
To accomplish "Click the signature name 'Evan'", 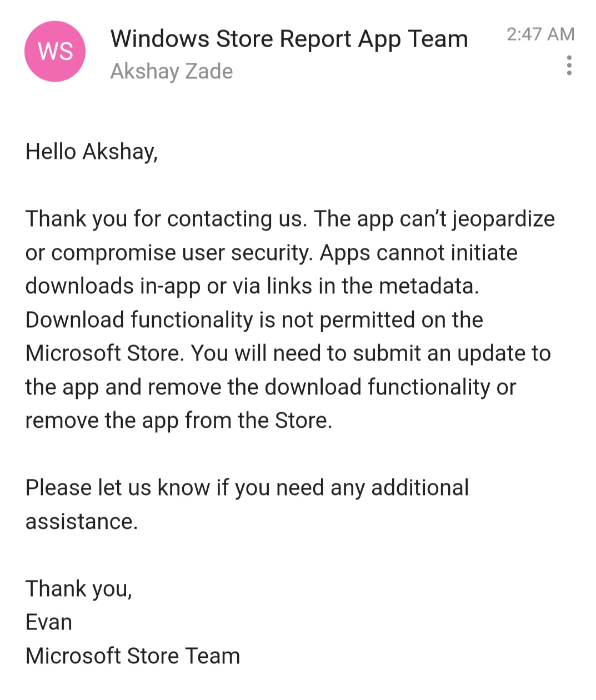I will [x=49, y=622].
